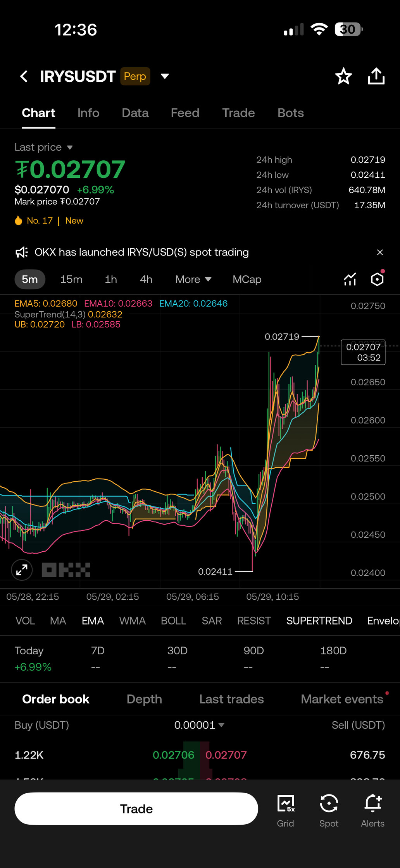Image resolution: width=400 pixels, height=868 pixels.
Task: Open the top Trade tab
Action: [238, 113]
